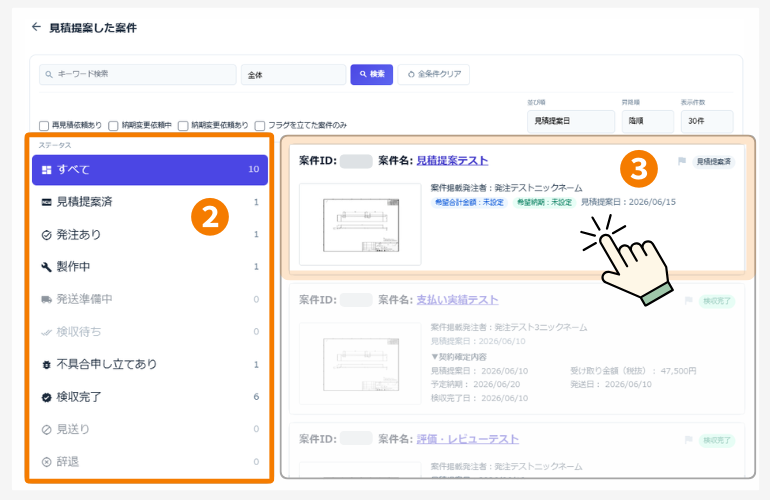Click the 検索 search button
770x500 pixels.
tap(372, 75)
